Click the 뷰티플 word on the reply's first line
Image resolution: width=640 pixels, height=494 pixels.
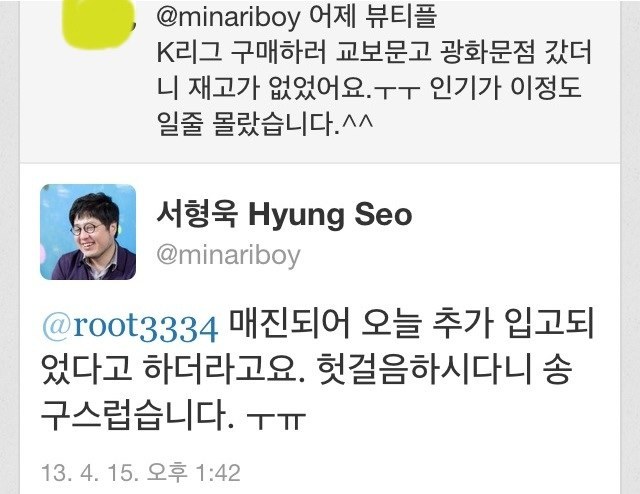[x=400, y=16]
